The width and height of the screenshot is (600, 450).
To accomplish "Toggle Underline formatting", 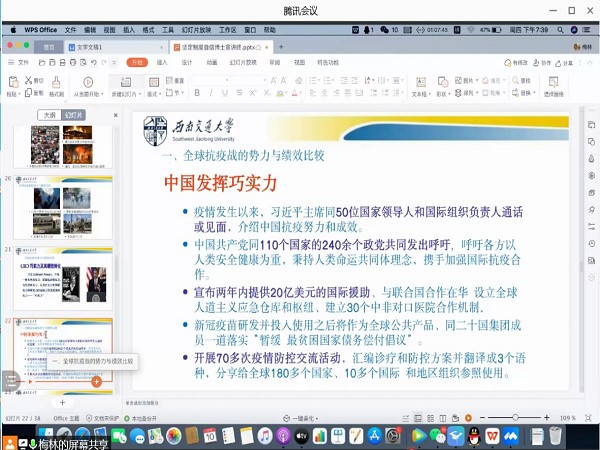I will pos(225,93).
